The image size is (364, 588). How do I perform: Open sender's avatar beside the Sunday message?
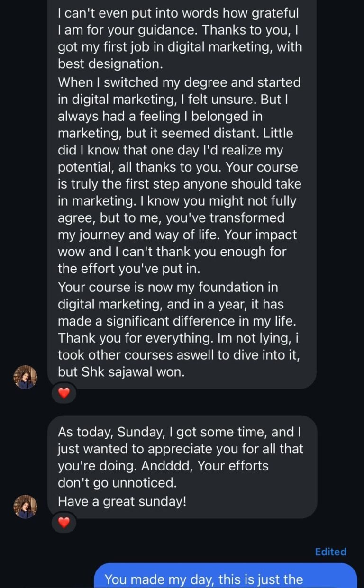(26, 507)
